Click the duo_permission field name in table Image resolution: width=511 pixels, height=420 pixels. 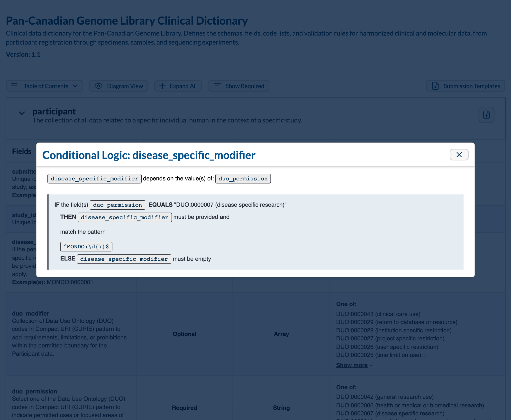point(35,391)
